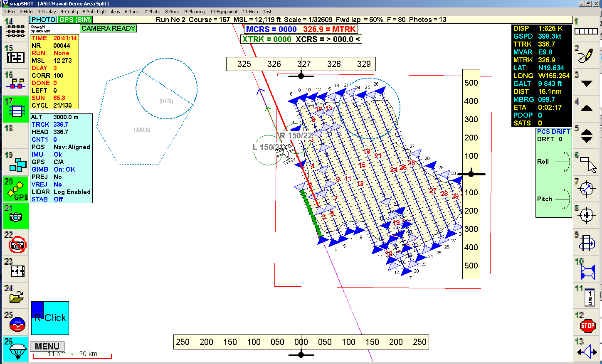The image size is (602, 364).
Task: Open the 3-Display menu
Action: point(47,12)
